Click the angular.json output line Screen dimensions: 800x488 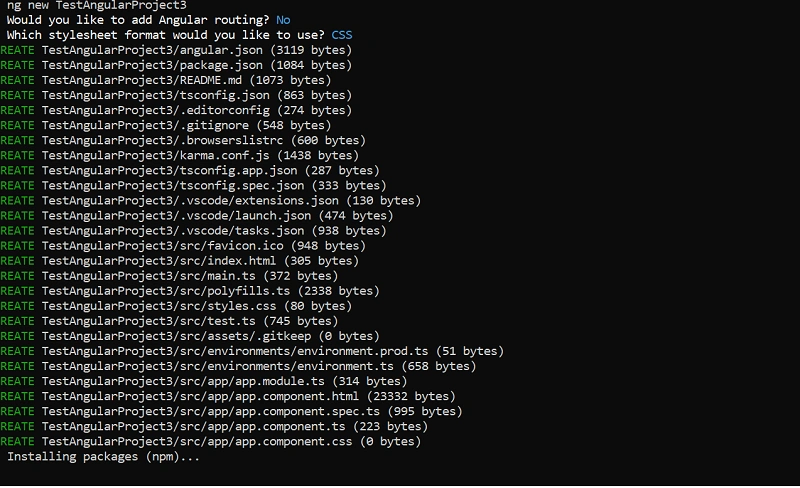pyautogui.click(x=176, y=51)
